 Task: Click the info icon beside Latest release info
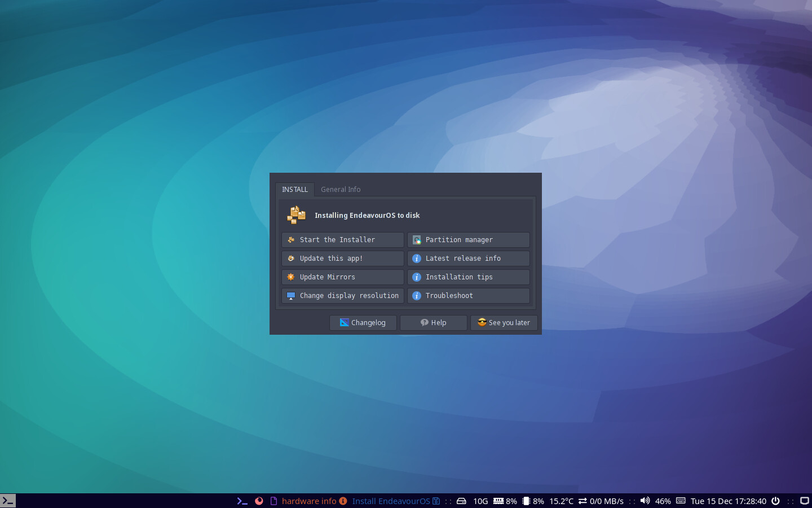[417, 258]
